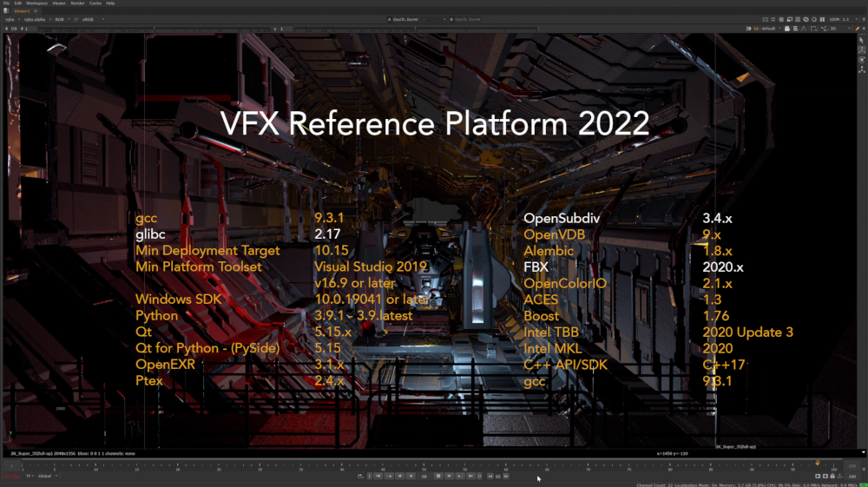
Task: Click the orange pencil annotation icon
Action: point(857,29)
